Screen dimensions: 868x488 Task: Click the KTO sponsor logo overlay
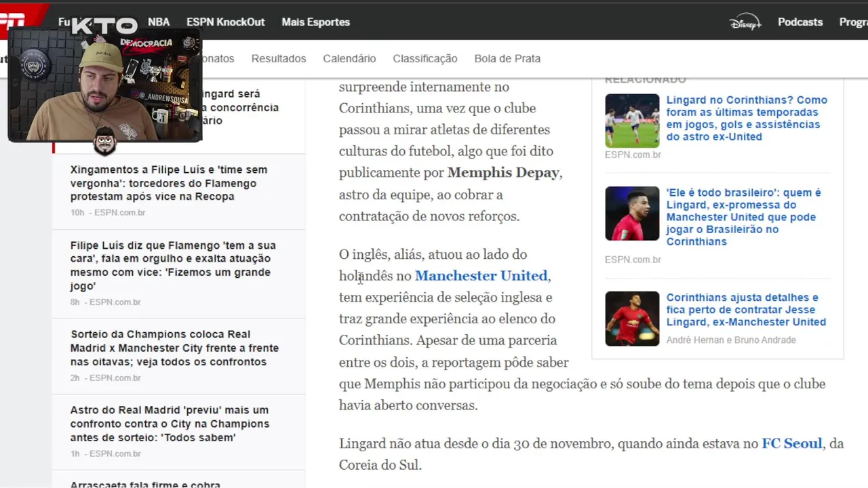(104, 26)
